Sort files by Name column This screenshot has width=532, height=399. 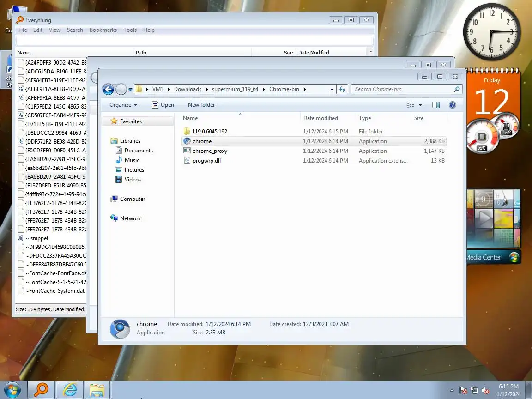240,118
